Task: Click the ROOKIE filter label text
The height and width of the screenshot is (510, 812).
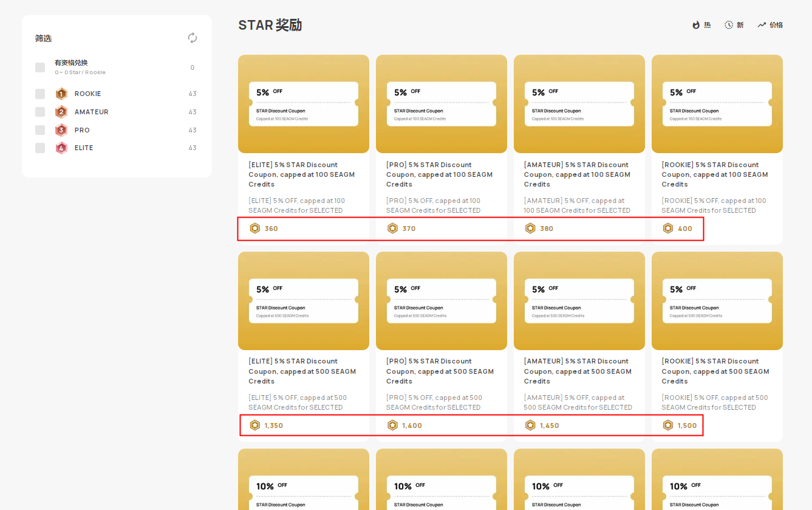Action: 88,94
